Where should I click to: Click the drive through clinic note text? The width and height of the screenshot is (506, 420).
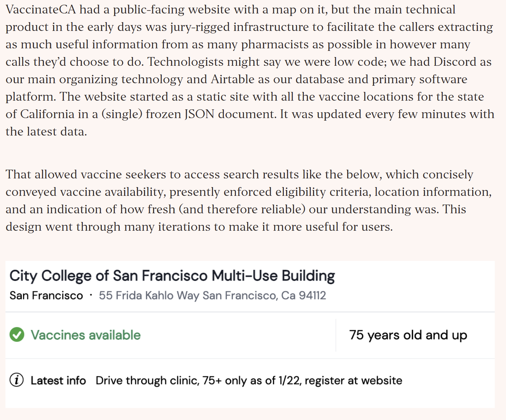pos(249,380)
